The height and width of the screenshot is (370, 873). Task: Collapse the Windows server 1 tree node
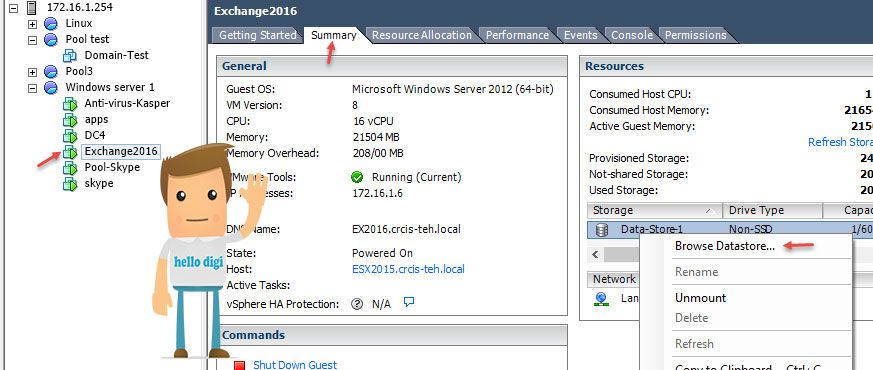click(32, 88)
